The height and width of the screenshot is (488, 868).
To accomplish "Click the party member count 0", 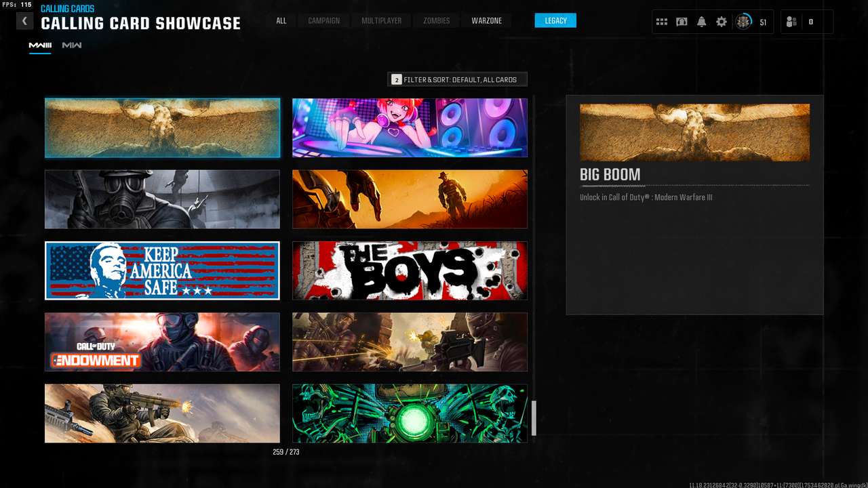I will 811,22.
